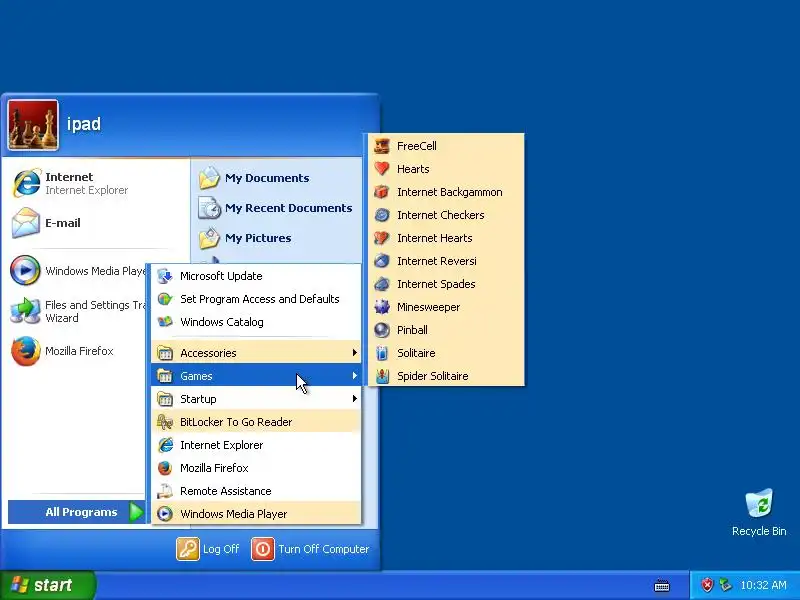Launch the Minesweeper mine icon
Image resolution: width=800 pixels, height=600 pixels.
point(382,307)
